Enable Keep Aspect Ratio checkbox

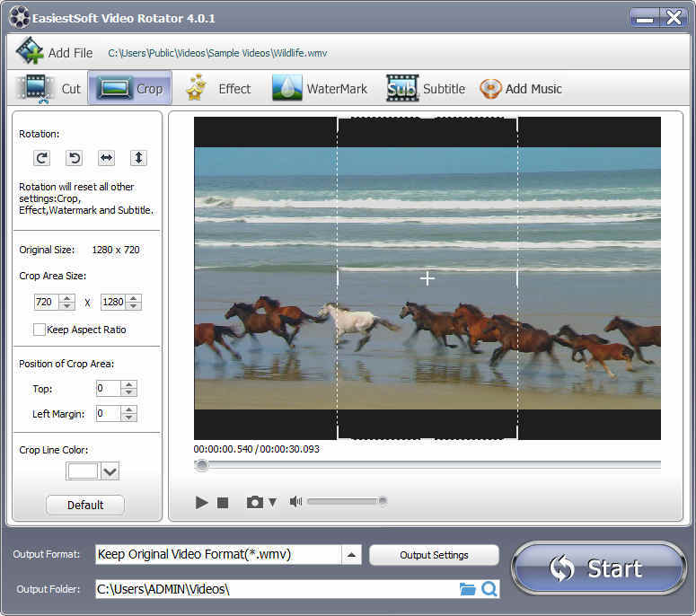(39, 330)
